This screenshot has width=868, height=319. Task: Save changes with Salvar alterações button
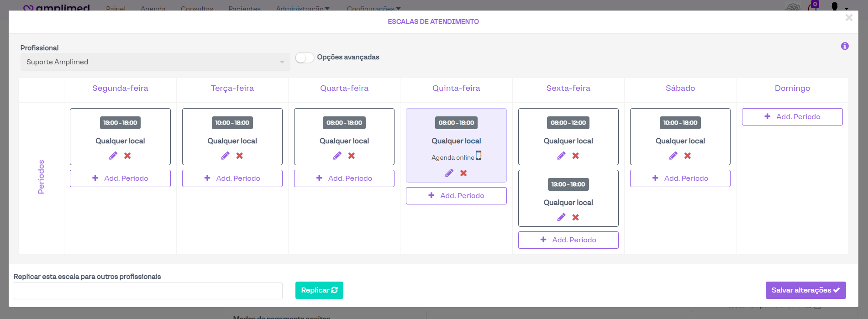click(805, 290)
